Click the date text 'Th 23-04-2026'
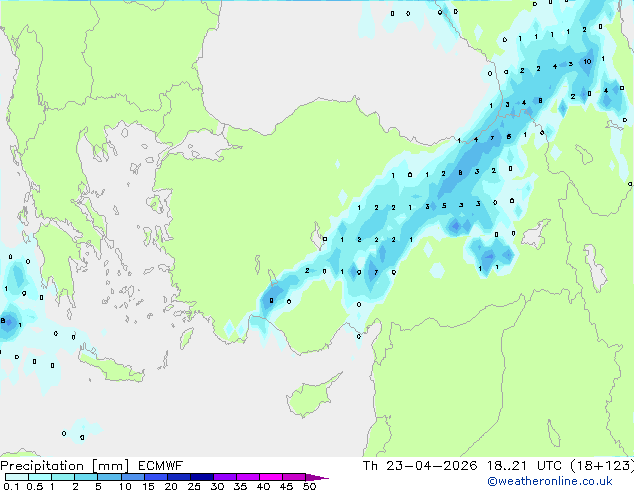Screen dimensions: 634x490 [x=420, y=466]
